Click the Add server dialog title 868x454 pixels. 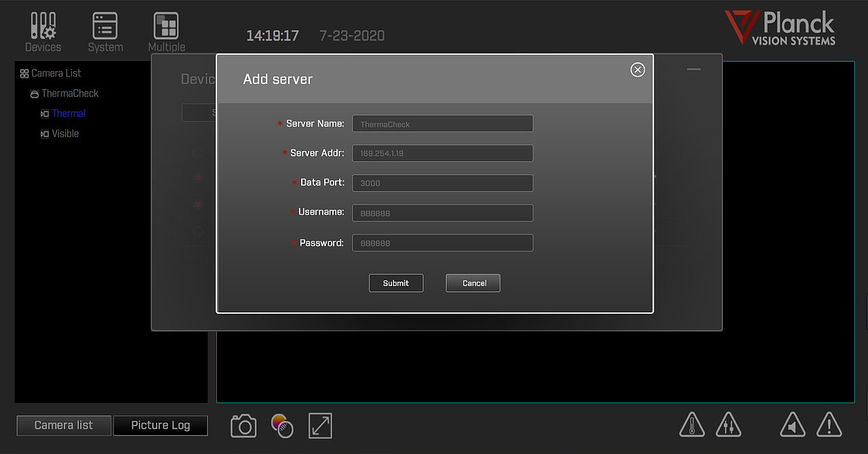[278, 79]
